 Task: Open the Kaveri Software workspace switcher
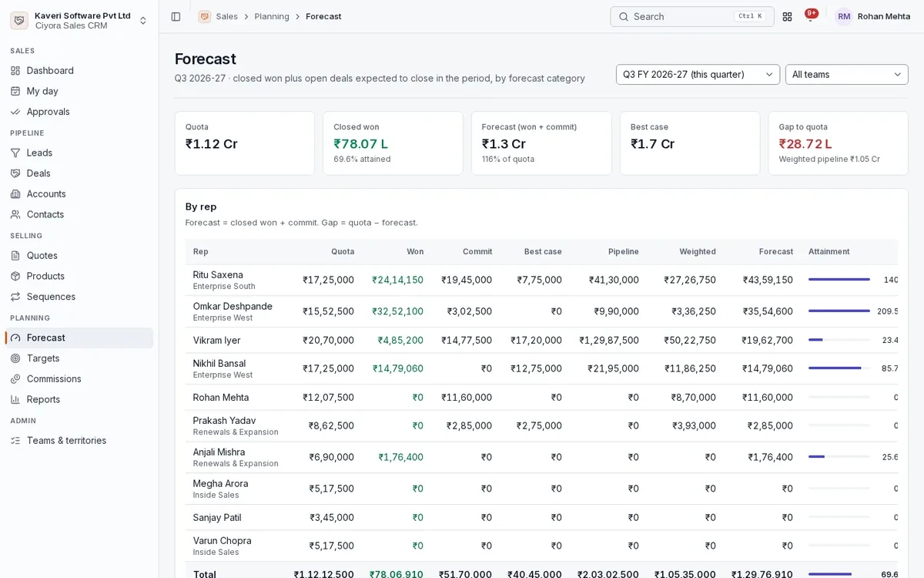pos(79,20)
